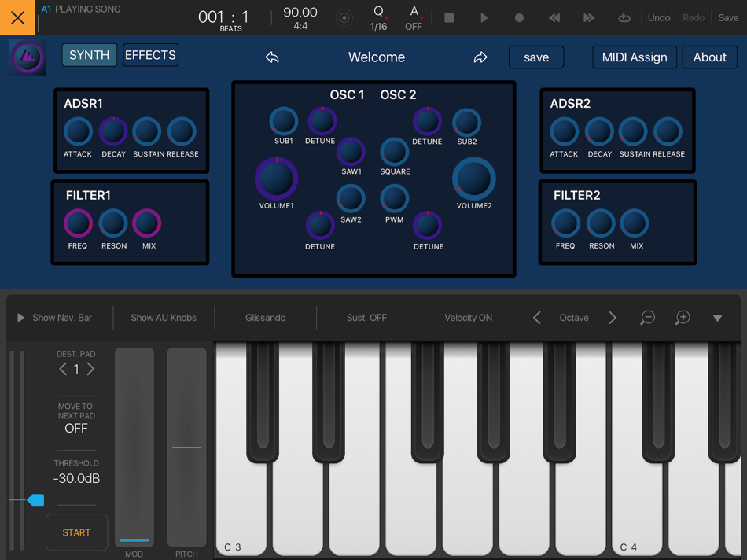Click the preset save button
Viewport: 747px width, 560px height.
(x=536, y=57)
